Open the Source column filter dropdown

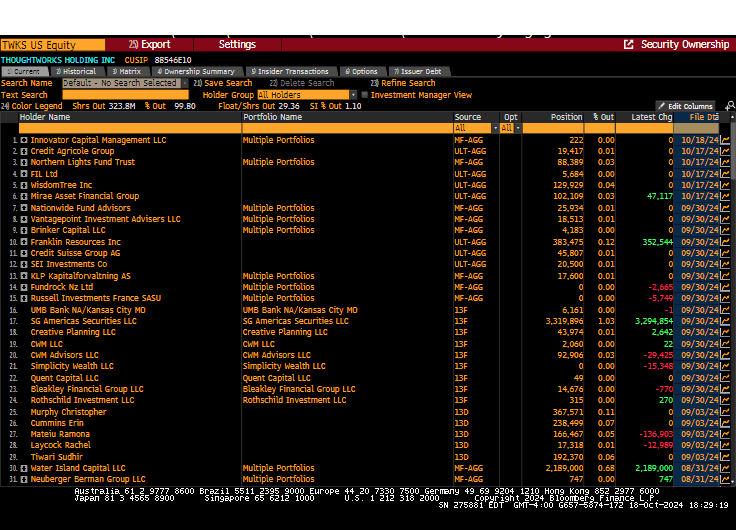(495, 128)
